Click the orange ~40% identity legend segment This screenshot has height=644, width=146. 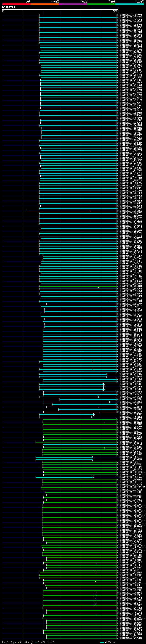pos(45,4)
